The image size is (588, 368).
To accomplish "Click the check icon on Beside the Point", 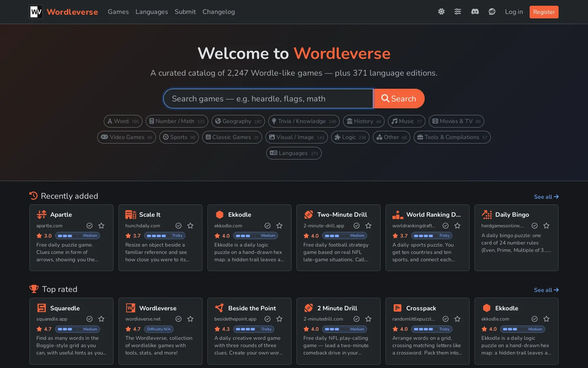I will [x=267, y=319].
